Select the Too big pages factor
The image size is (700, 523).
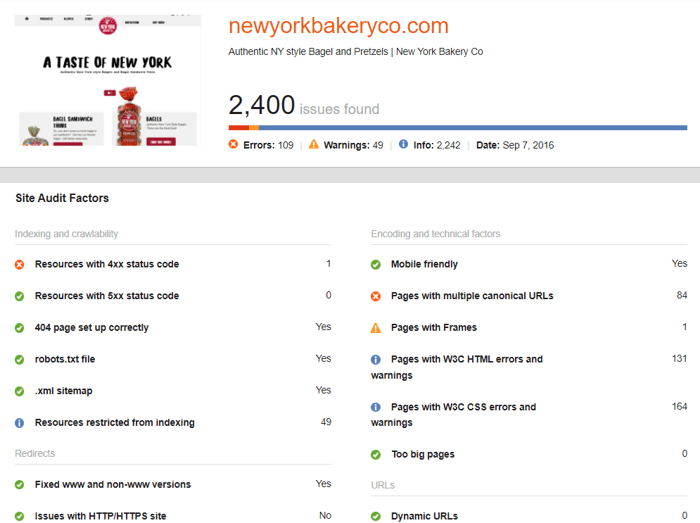click(423, 454)
